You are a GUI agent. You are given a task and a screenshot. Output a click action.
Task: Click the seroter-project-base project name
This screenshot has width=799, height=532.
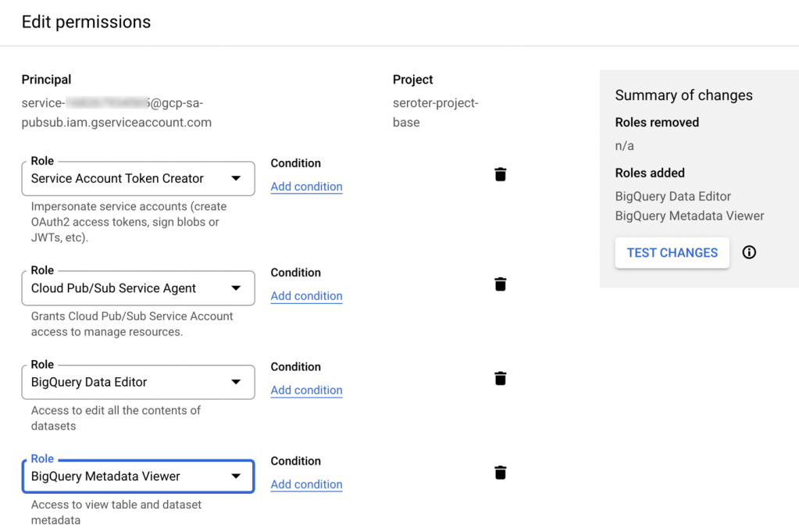coord(435,112)
